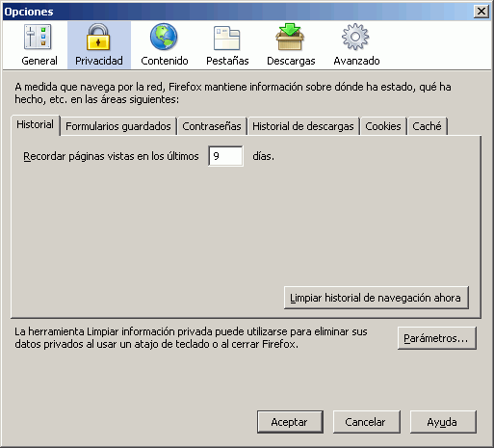Screen dimensions: 494x448
Task: Open the Descargas download box icon
Action: 290,37
